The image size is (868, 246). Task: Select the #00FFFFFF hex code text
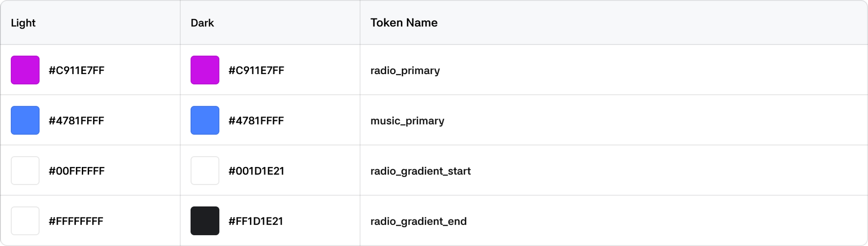coord(76,171)
